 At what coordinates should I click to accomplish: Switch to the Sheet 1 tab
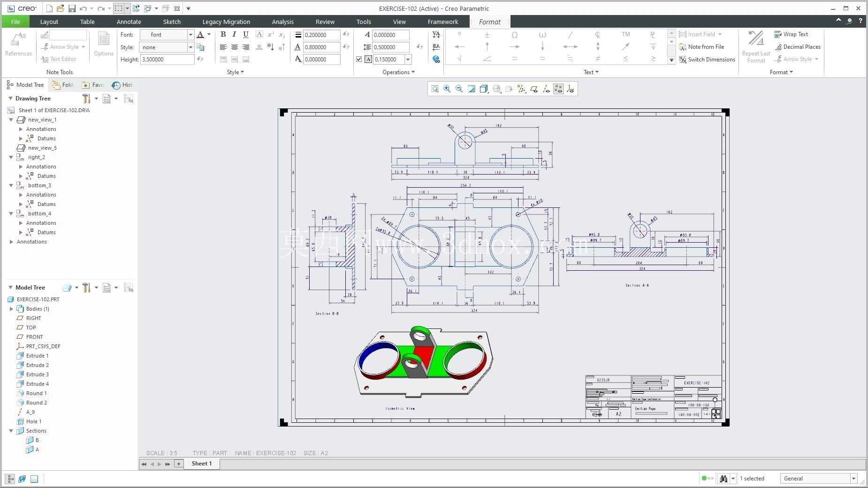202,464
